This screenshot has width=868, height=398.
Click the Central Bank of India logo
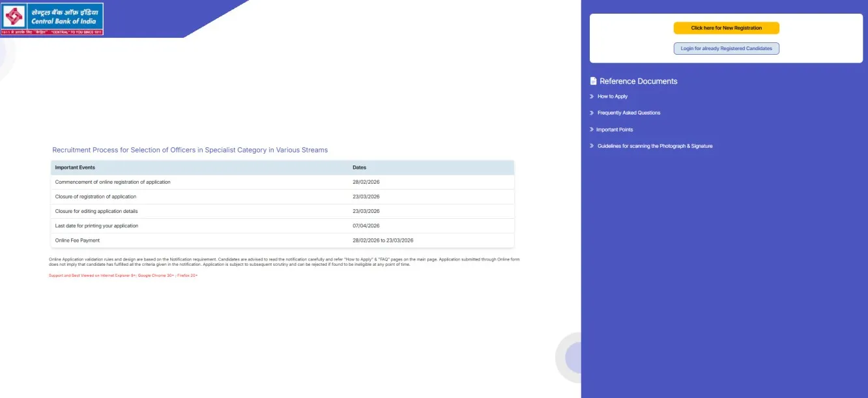[52, 19]
